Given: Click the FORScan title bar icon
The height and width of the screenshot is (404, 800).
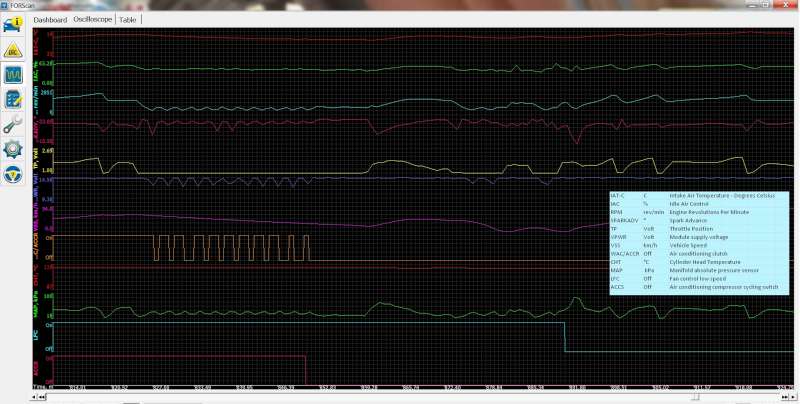Looking at the screenshot, I should click(5, 4).
